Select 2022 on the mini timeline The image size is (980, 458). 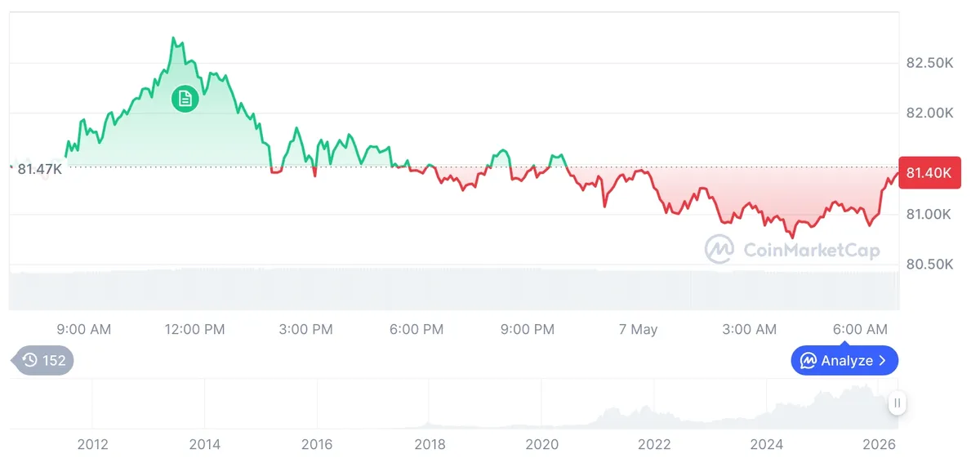point(654,444)
